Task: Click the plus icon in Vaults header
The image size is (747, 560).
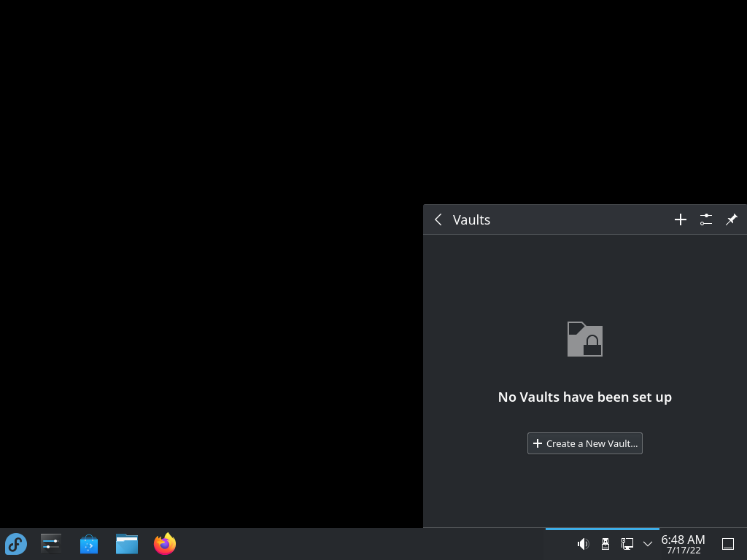Action: (x=681, y=219)
